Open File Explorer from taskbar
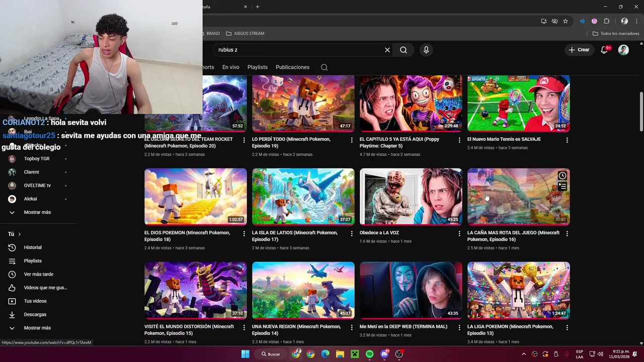Screen dimensions: 644x362 (x=340, y=354)
